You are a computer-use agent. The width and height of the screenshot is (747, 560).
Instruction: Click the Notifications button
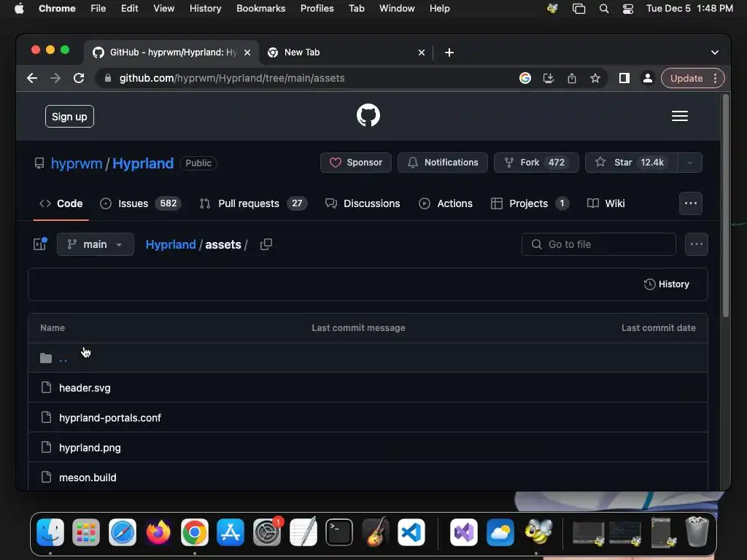coord(443,163)
